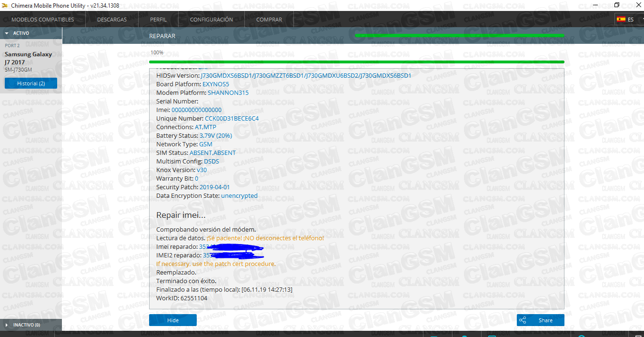
Task: Expand the INACTIVO (0) section
Action: [31, 325]
